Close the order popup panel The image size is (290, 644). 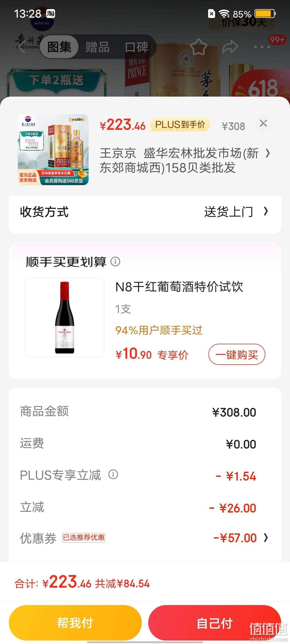(x=263, y=123)
